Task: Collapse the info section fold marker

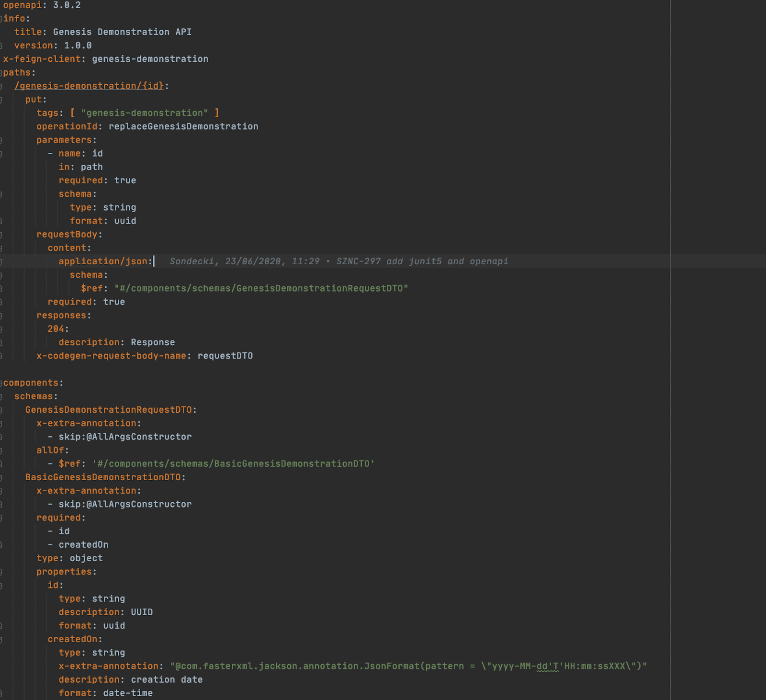Action: coord(1,19)
